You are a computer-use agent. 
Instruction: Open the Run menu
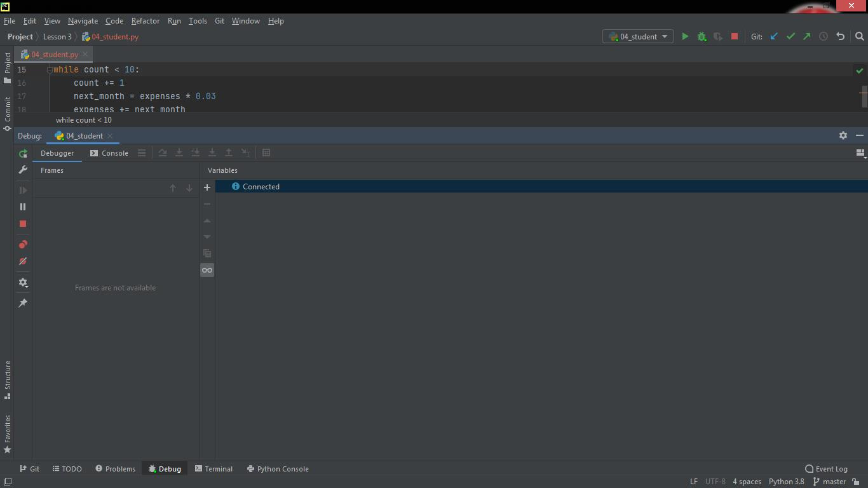pos(174,21)
